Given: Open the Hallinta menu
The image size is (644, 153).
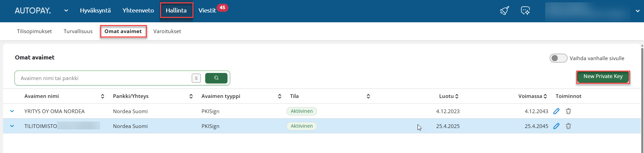Looking at the screenshot, I should (176, 10).
